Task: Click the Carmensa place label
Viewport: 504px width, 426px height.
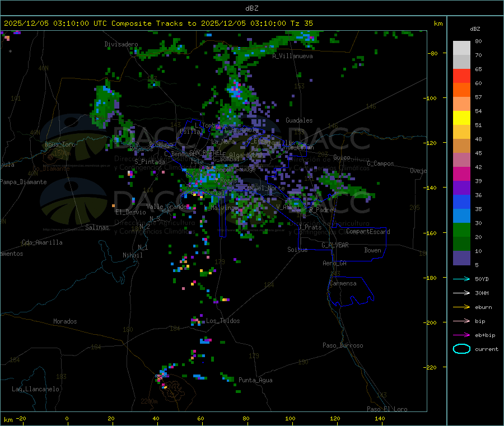Action: [343, 283]
